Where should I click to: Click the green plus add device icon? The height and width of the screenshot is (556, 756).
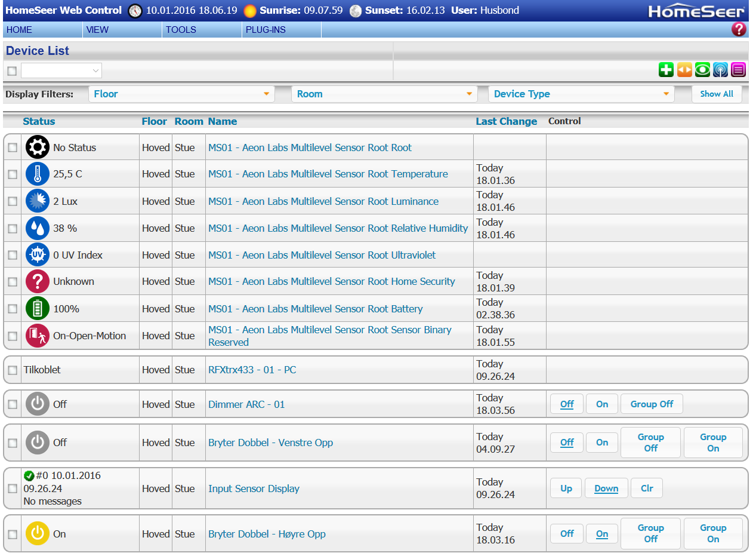[x=666, y=70]
